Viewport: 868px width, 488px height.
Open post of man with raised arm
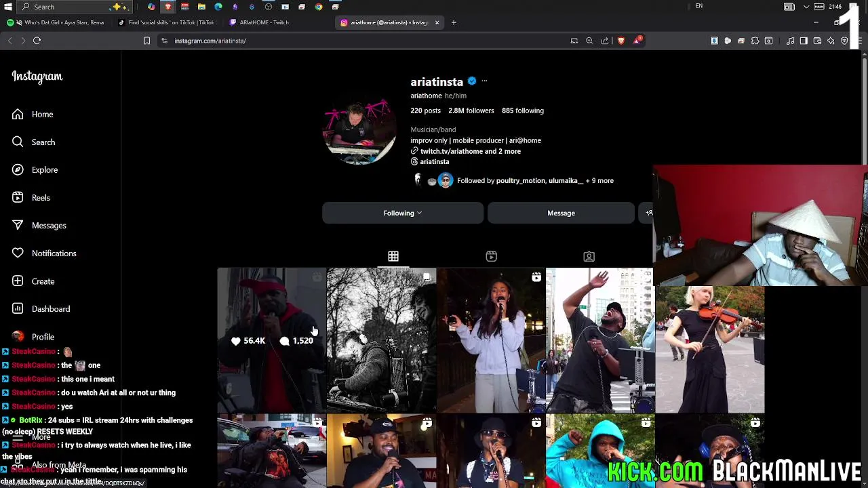coord(600,340)
